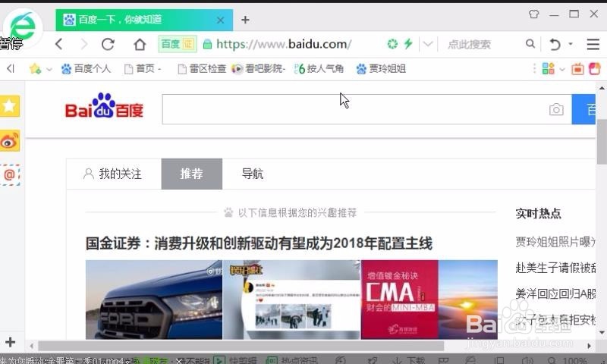Image resolution: width=607 pixels, height=364 pixels.
Task: Expand the favorites star dropdown arrow
Action: pos(49,70)
